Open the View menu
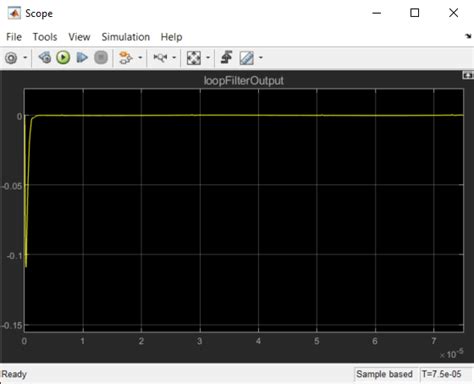Image resolution: width=474 pixels, height=384 pixels. (79, 37)
